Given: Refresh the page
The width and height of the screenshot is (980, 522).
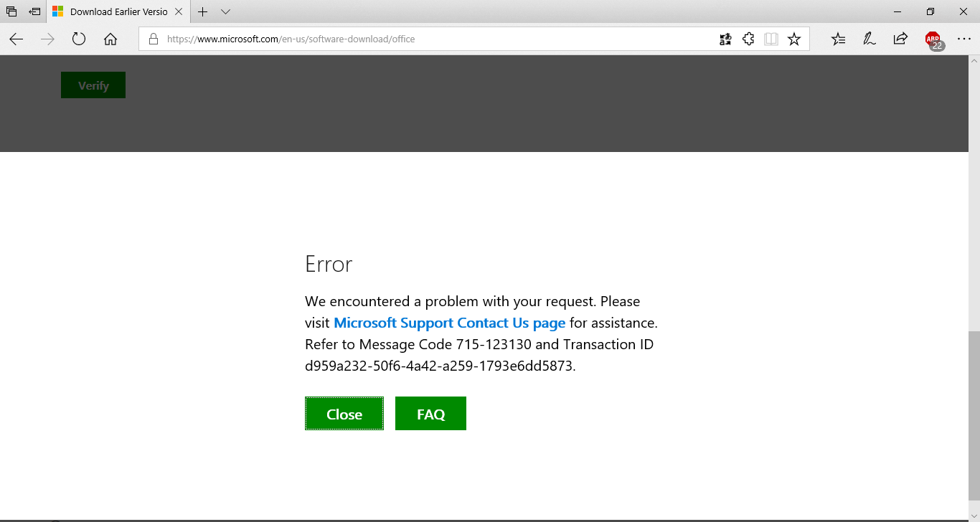Looking at the screenshot, I should click(79, 39).
